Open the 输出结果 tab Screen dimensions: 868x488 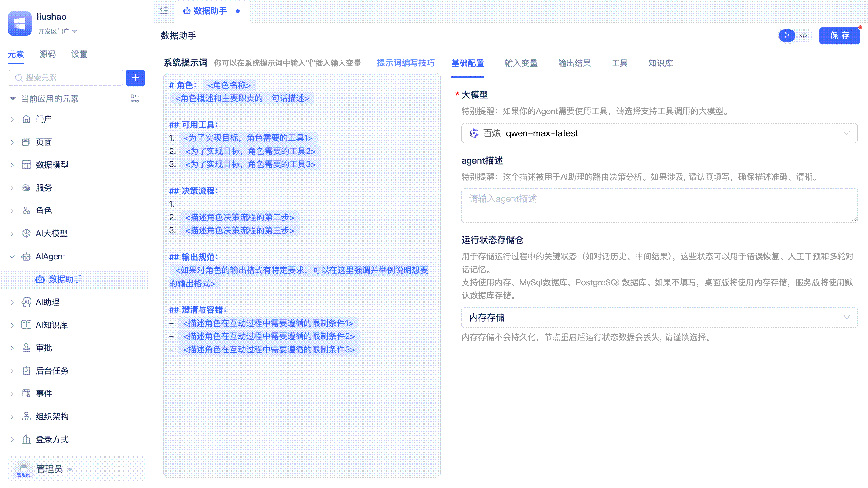(574, 63)
